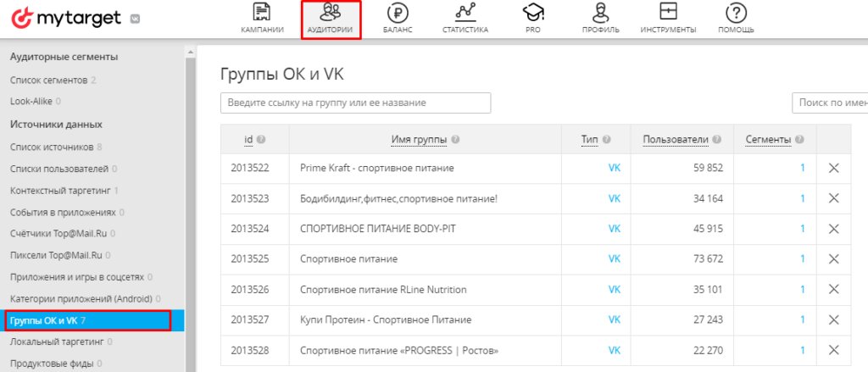Open segments count for RLine Nutrition row
The width and height of the screenshot is (868, 372).
[x=802, y=289]
